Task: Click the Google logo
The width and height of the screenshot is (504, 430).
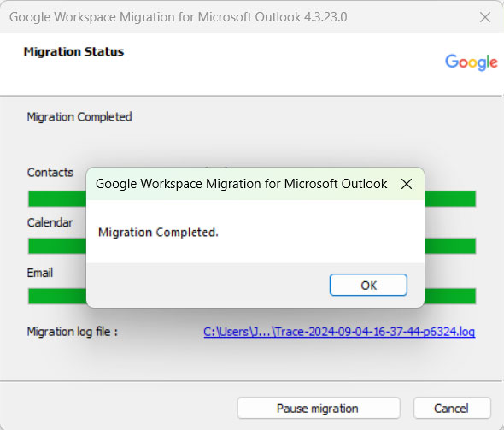Action: click(472, 62)
